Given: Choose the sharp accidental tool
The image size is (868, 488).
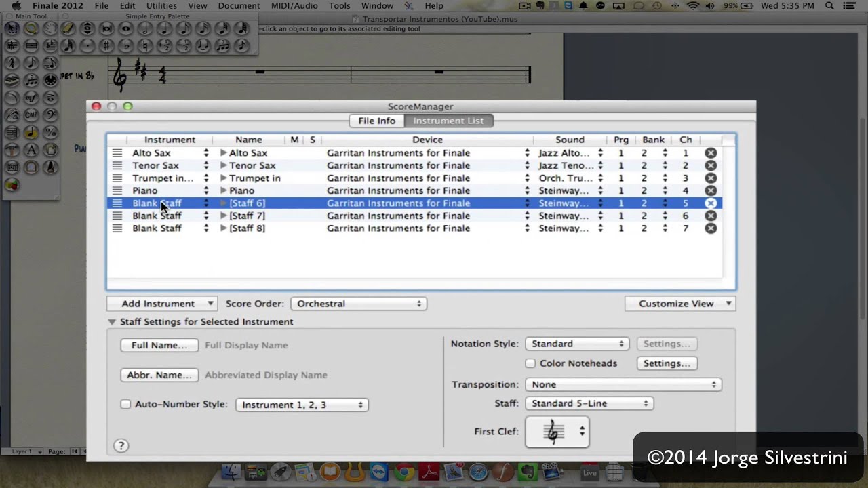Looking at the screenshot, I should pyautogui.click(x=106, y=46).
